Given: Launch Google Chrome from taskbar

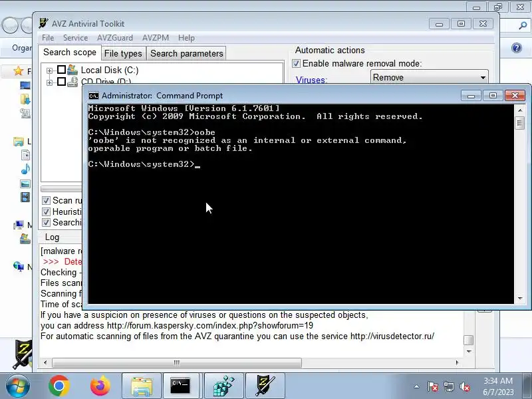Looking at the screenshot, I should (59, 386).
